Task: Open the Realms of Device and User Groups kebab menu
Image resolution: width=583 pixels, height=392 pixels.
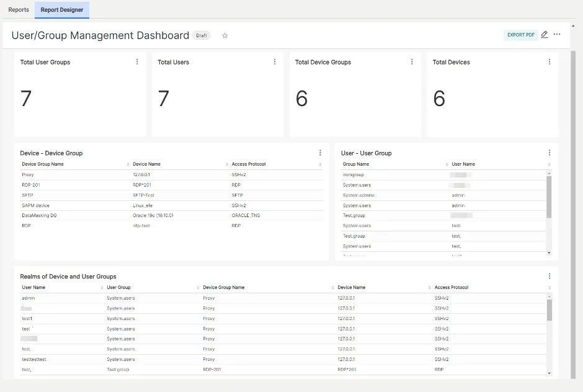Action: click(550, 277)
